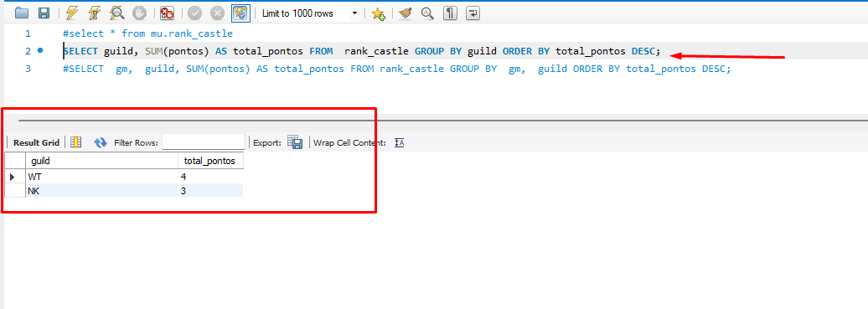868x309 pixels.
Task: Commit the transaction with the checkmark icon
Action: click(195, 13)
